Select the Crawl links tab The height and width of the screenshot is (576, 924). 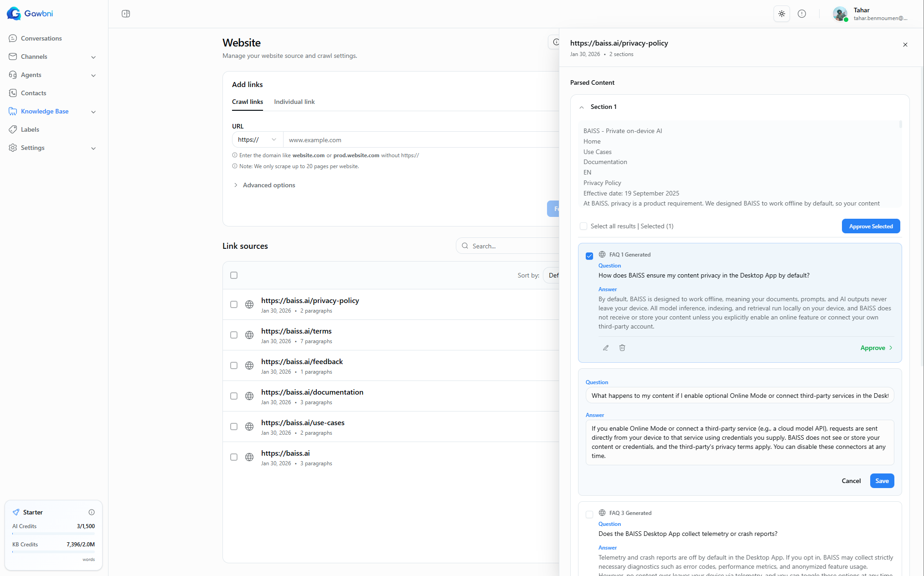tap(247, 102)
